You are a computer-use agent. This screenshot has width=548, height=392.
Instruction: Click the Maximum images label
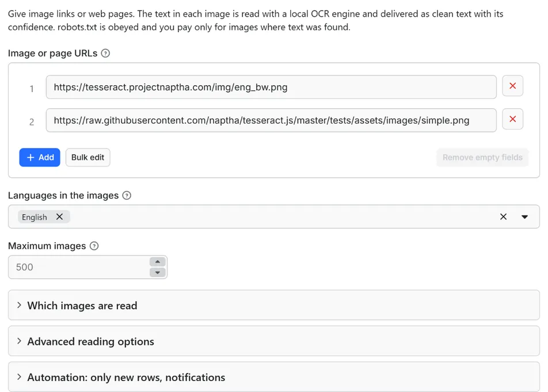coord(47,246)
